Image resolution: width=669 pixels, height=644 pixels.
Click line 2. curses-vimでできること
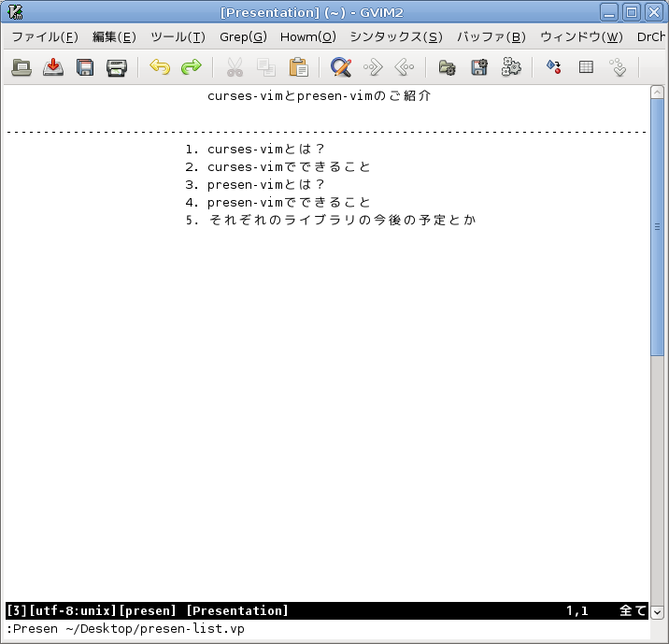(278, 167)
